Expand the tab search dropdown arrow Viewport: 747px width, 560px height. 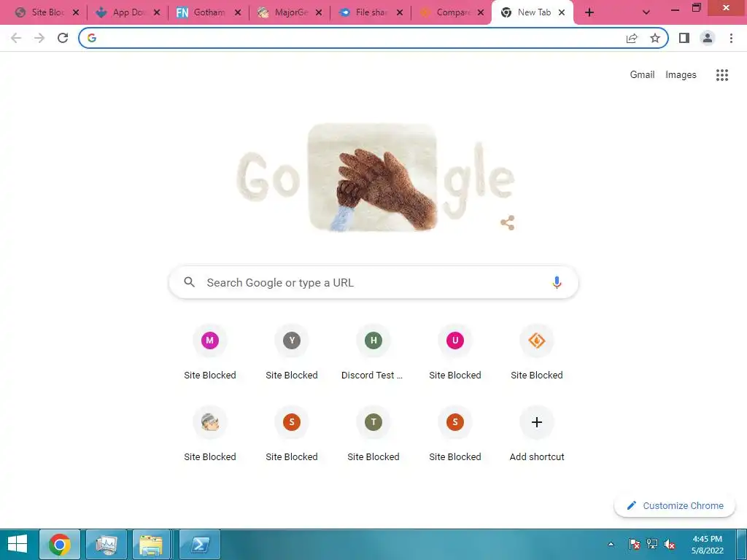click(x=646, y=12)
